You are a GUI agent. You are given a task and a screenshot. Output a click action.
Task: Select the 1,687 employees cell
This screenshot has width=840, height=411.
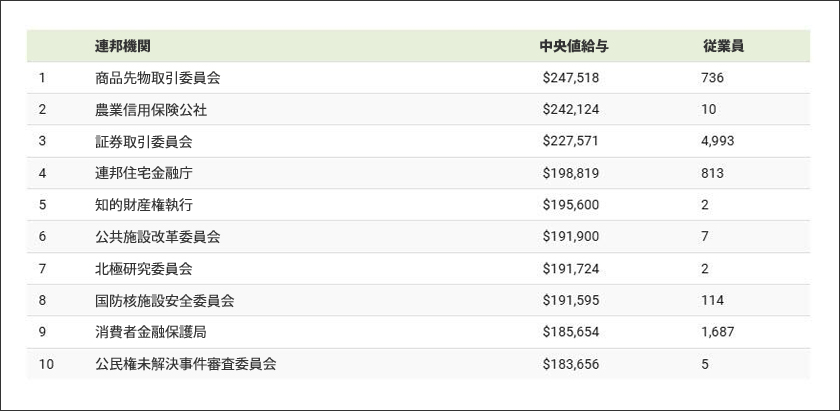[717, 332]
